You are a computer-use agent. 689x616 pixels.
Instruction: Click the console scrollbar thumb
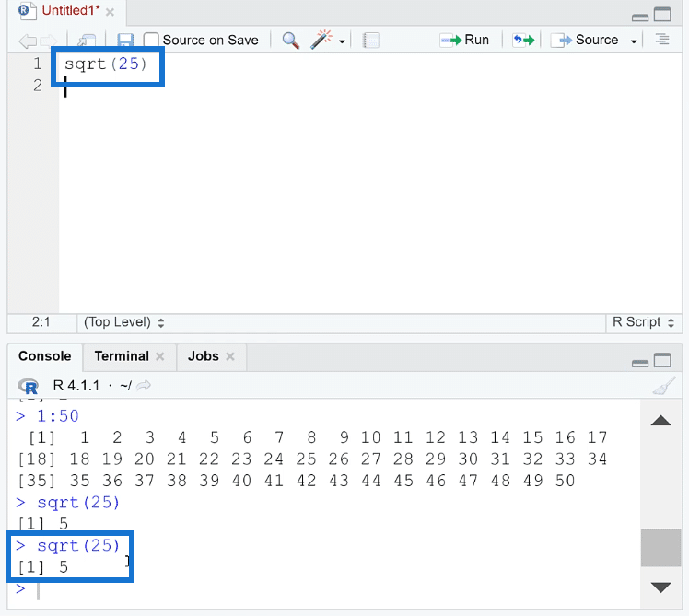(660, 548)
